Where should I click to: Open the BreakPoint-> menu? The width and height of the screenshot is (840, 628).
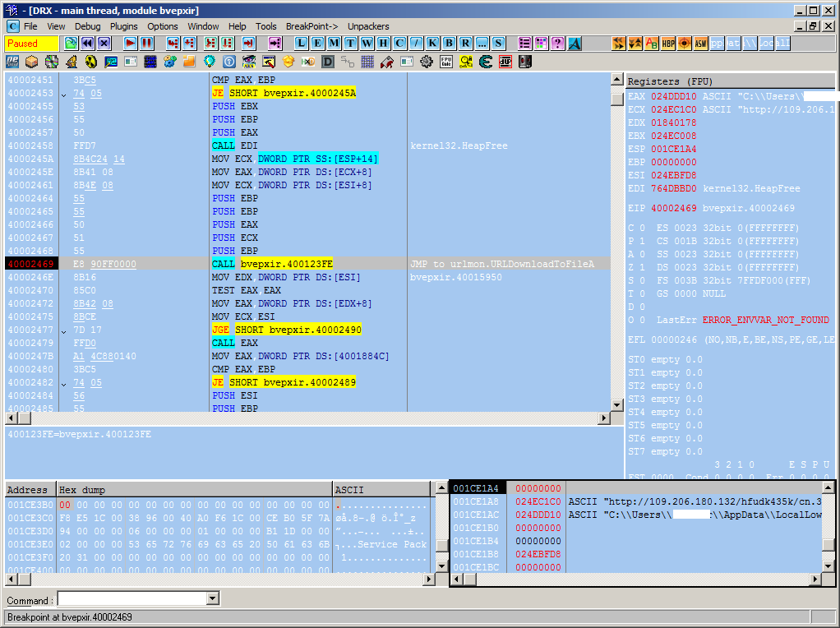(312, 26)
